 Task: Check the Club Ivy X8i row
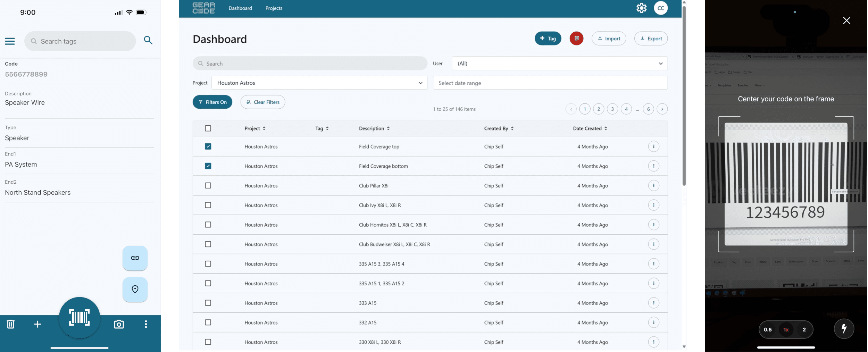(208, 205)
